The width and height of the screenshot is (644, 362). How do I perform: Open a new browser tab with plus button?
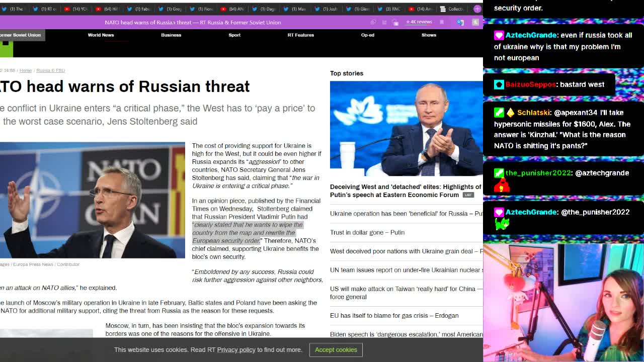pyautogui.click(x=477, y=9)
